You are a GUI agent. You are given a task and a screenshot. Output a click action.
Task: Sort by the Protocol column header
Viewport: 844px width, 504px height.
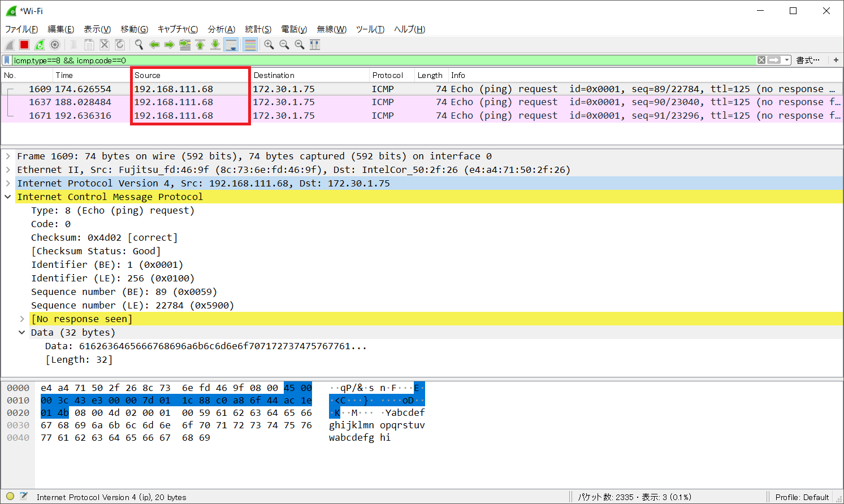click(x=392, y=75)
